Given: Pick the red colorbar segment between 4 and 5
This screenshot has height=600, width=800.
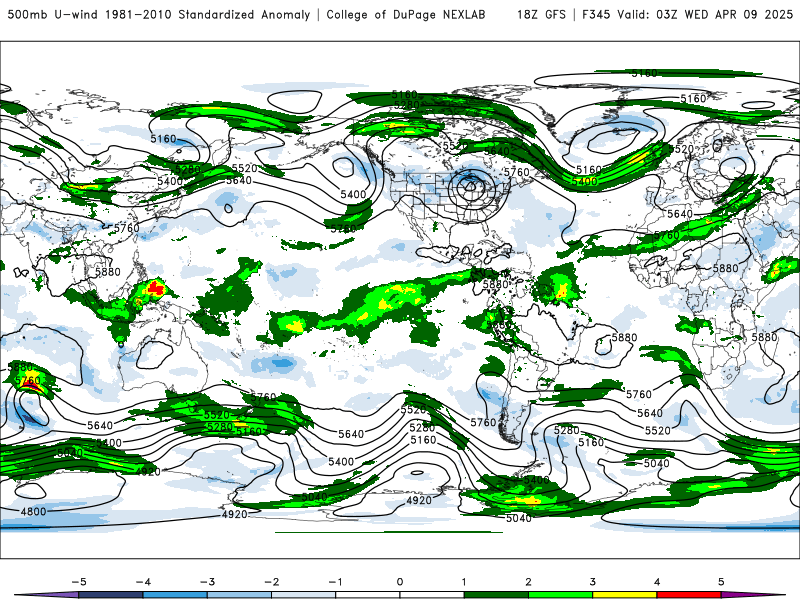Looking at the screenshot, I should (x=689, y=595).
